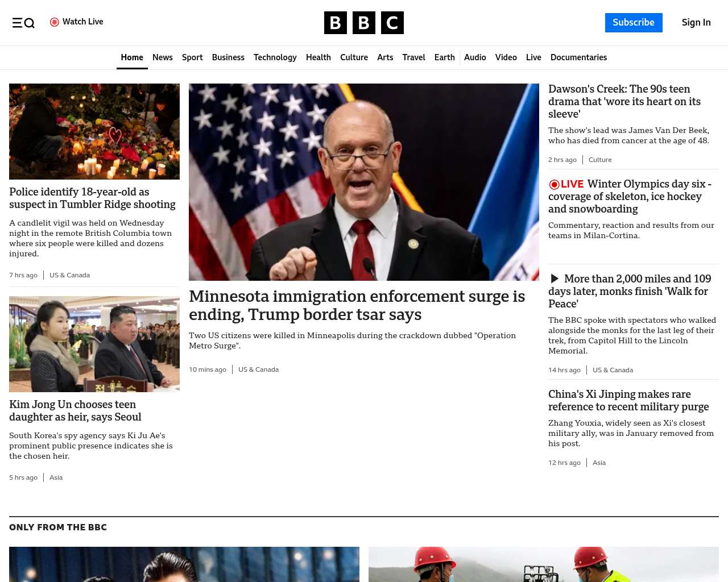Click the '5 hrs ago' timestamp
Viewport: 728px width, 582px height.
point(23,477)
